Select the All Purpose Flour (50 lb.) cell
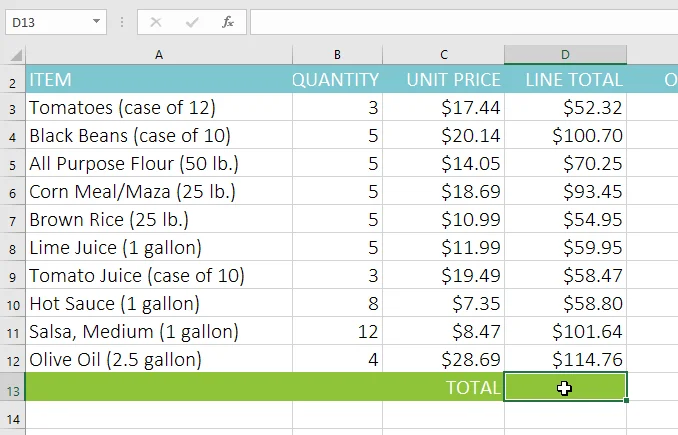Image resolution: width=678 pixels, height=435 pixels. point(159,163)
